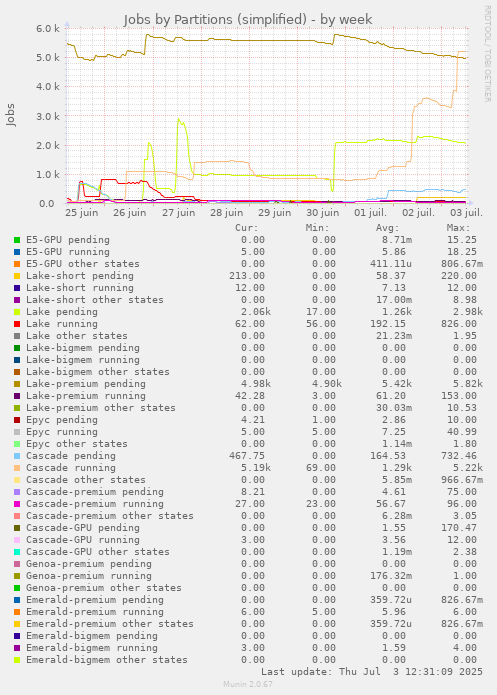This screenshot has height=695, width=497.
Task: Click the chart title Jobs by Partitions
Action: click(x=247, y=20)
